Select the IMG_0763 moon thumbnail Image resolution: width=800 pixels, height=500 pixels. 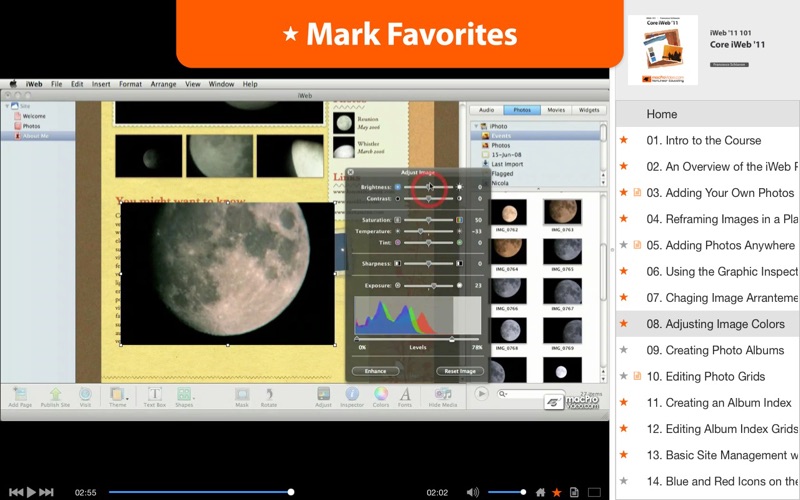pyautogui.click(x=562, y=212)
